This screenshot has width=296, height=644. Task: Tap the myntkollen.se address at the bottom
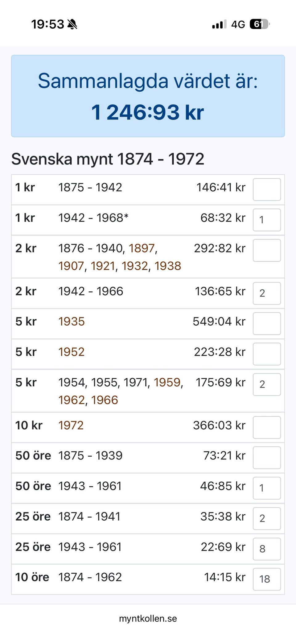pos(148,618)
